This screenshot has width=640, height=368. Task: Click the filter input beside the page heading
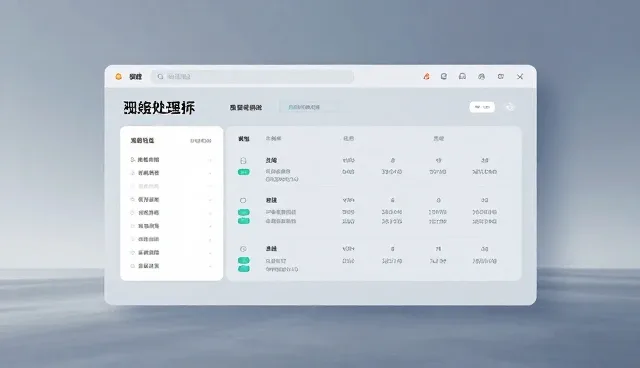click(x=309, y=107)
